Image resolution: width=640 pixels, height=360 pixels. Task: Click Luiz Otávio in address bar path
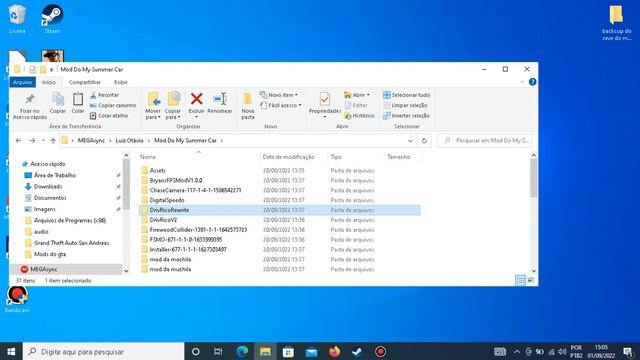pyautogui.click(x=129, y=140)
